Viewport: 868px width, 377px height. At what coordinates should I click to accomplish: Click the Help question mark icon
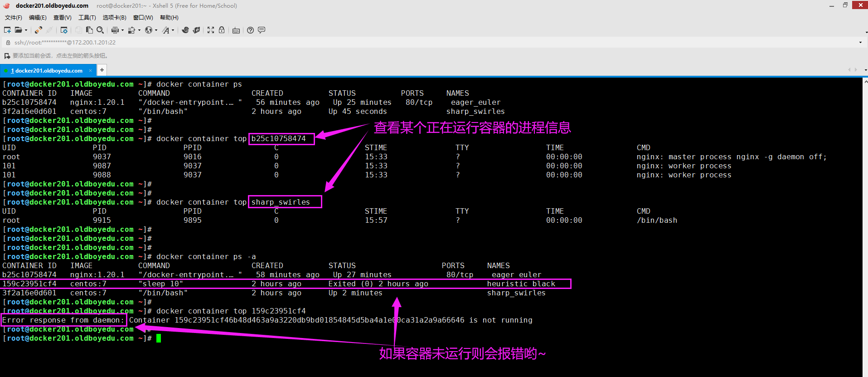coord(250,30)
